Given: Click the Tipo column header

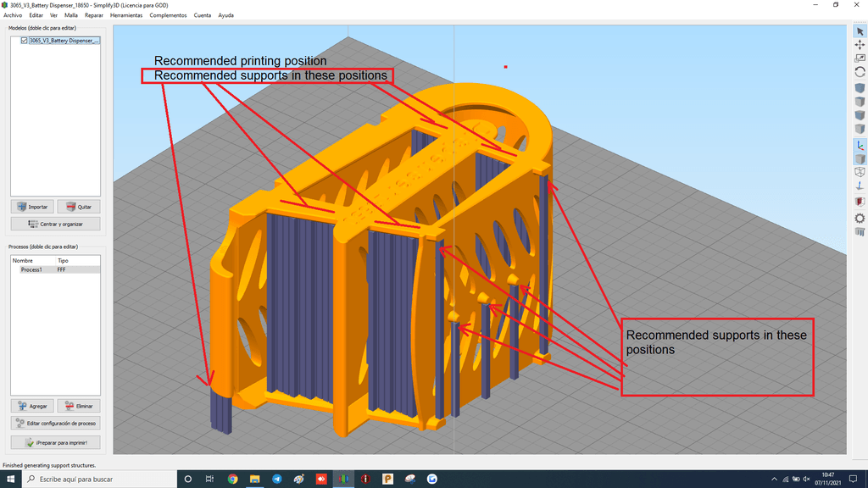Looking at the screenshot, I should tap(63, 261).
